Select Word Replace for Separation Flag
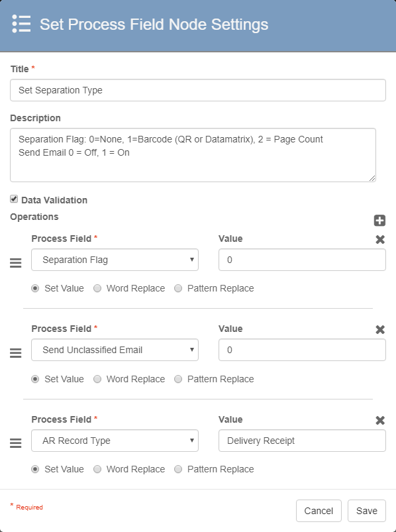The image size is (396, 532). (97, 288)
